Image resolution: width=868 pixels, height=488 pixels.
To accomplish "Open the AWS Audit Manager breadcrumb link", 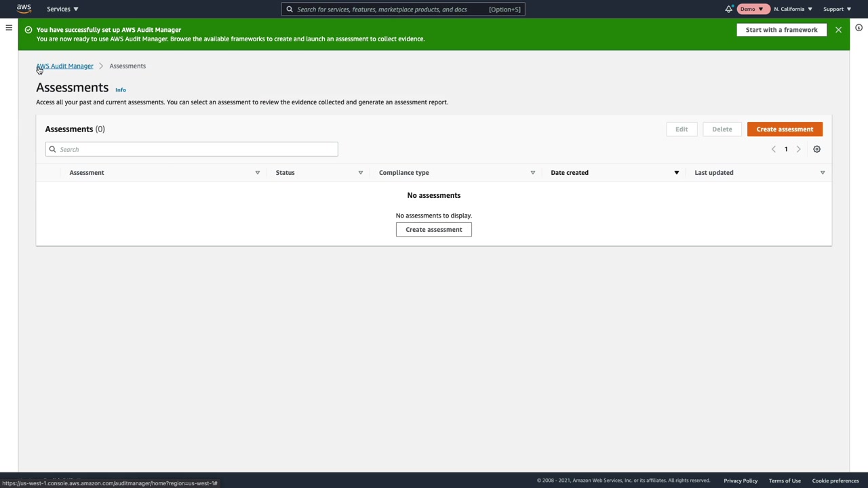I will 64,66.
